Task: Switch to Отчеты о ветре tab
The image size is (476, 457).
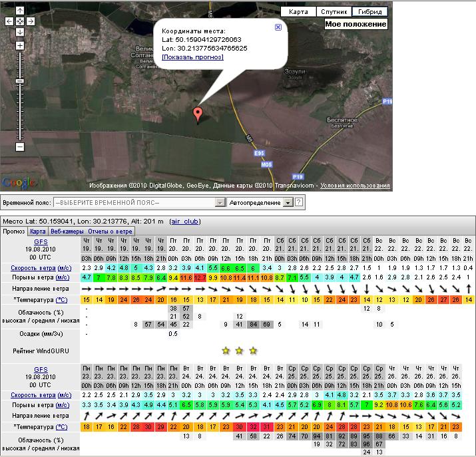Action: coord(111,231)
